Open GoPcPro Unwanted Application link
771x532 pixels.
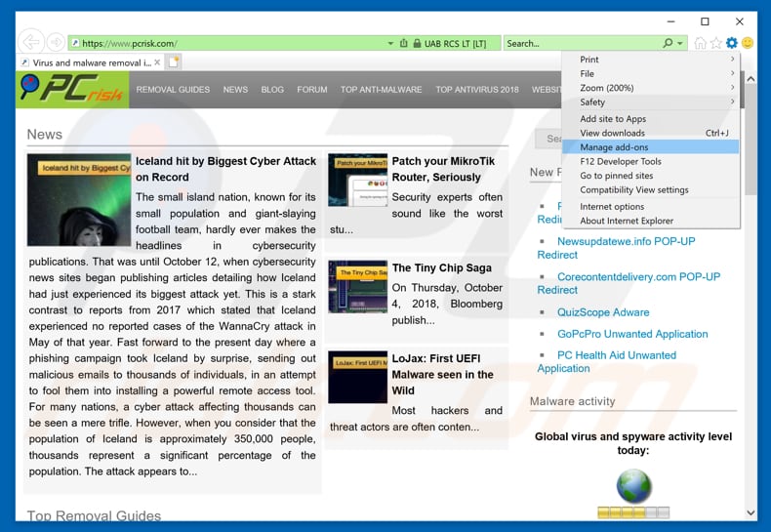[632, 334]
